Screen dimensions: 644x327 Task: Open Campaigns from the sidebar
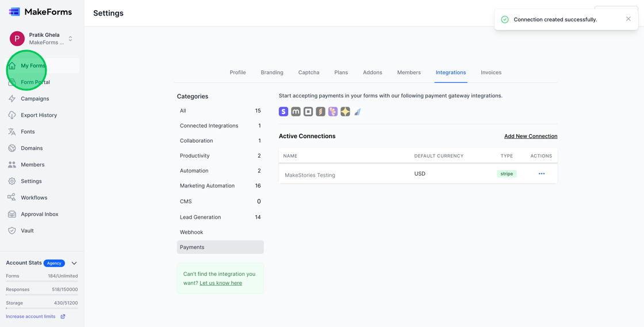pos(34,98)
